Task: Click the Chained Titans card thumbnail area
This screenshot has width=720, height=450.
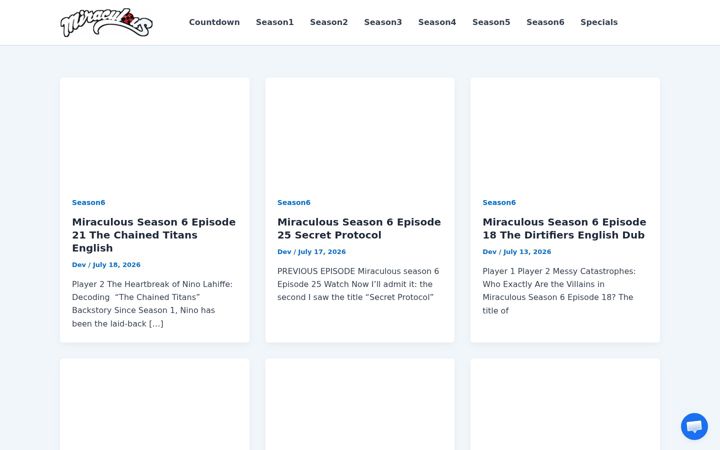Action: click(155, 132)
